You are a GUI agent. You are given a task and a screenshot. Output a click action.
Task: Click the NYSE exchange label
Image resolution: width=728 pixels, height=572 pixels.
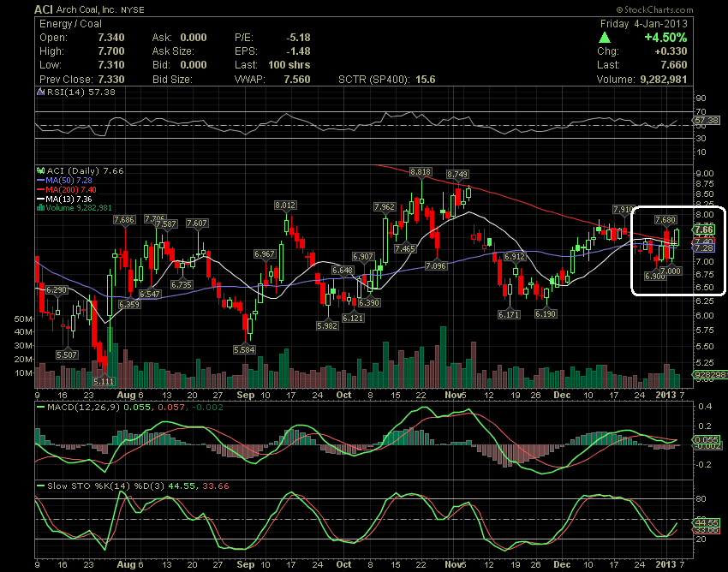point(132,9)
